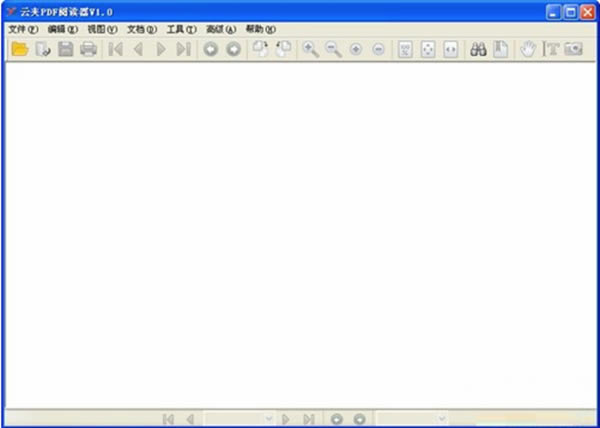This screenshot has height=428, width=600.
Task: Select the camera snapshot tool
Action: tap(574, 49)
